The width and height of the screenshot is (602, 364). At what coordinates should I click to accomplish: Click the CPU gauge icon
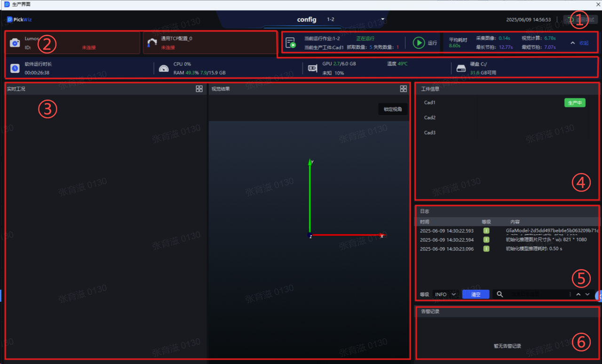click(x=164, y=69)
